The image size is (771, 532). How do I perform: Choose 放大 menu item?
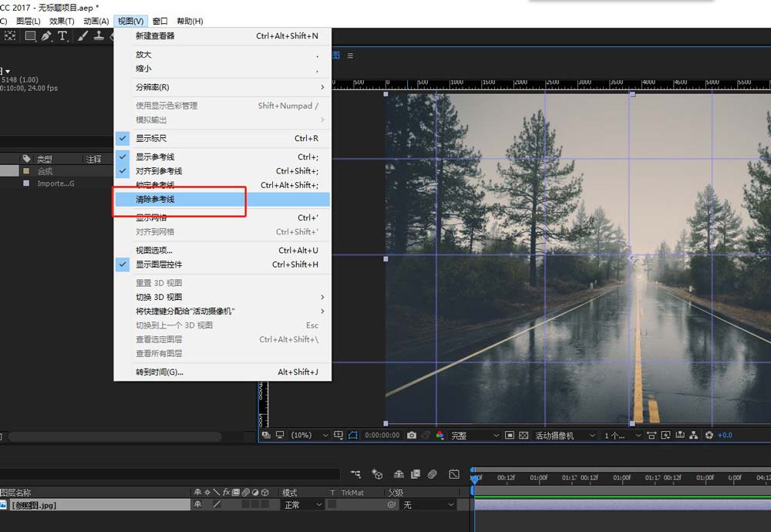point(223,55)
